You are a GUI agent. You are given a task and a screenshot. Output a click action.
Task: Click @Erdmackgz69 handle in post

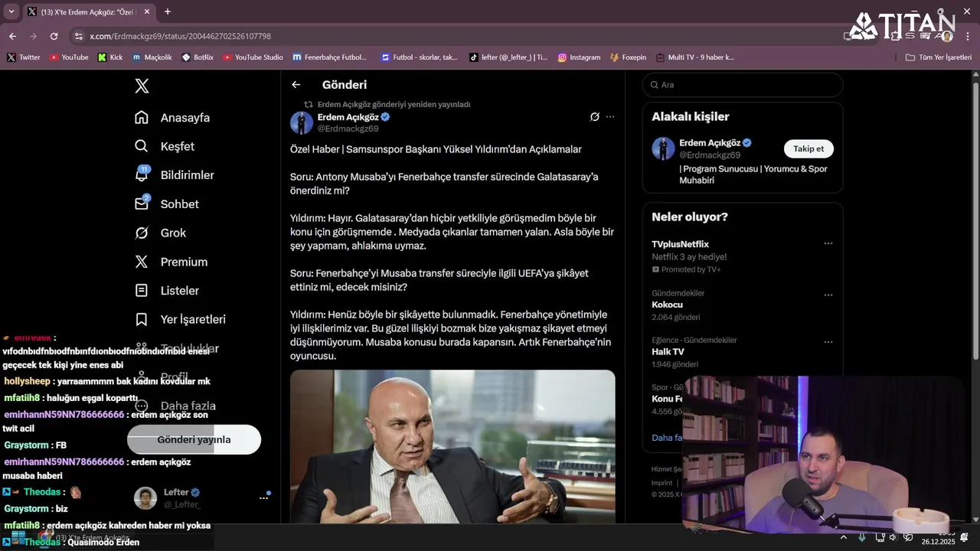coord(348,129)
